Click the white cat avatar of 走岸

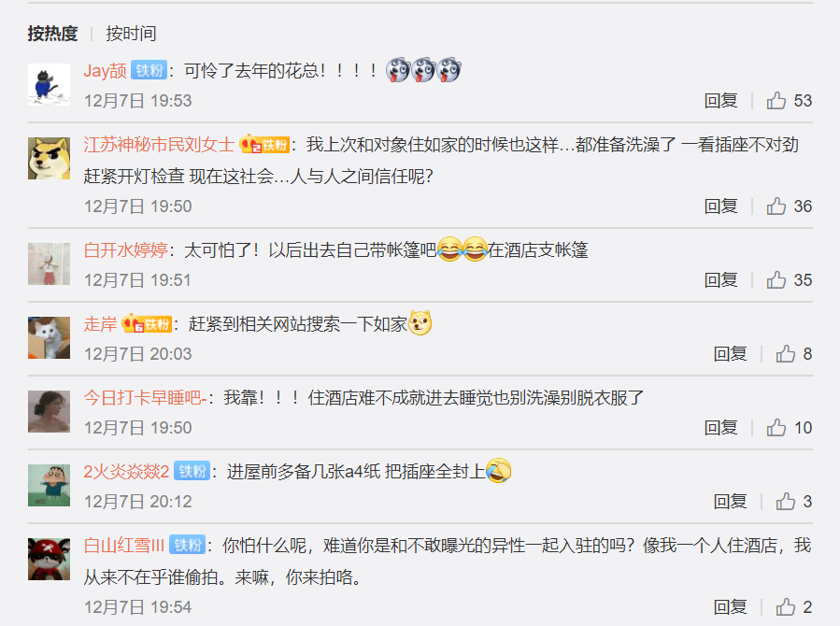pos(49,338)
